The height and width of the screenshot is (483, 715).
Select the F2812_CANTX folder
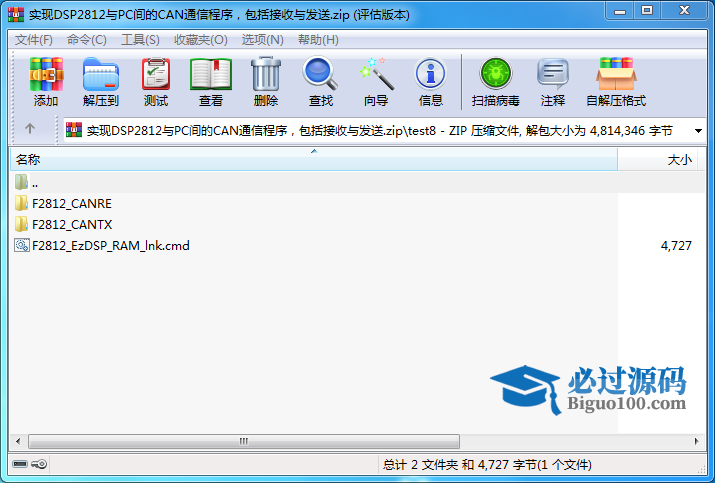coord(63,224)
